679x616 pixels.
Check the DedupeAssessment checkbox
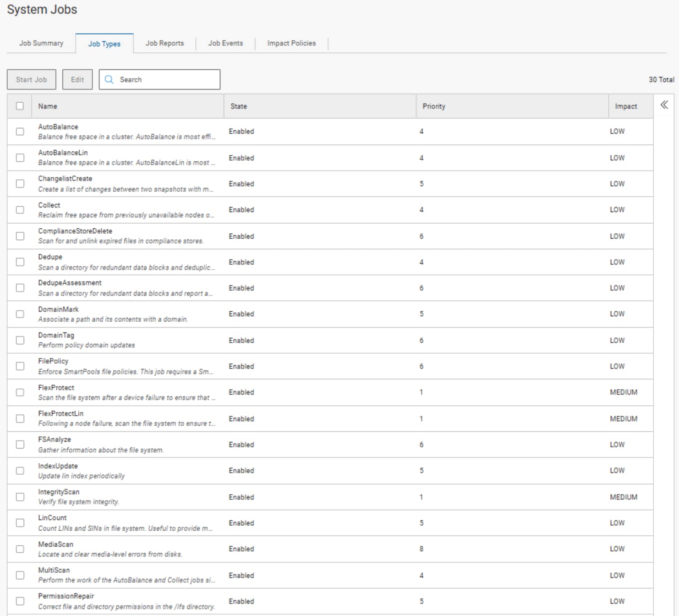click(20, 288)
